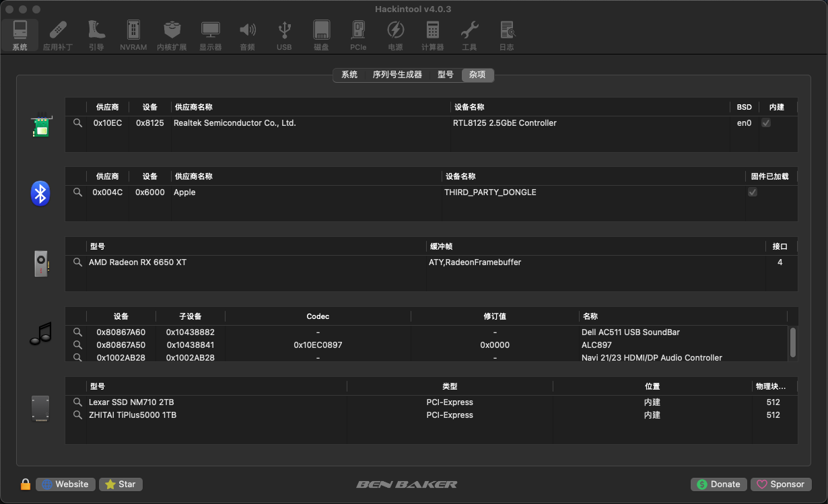Image resolution: width=828 pixels, height=504 pixels.
Task: Select the 杂项 tab
Action: pyautogui.click(x=478, y=75)
